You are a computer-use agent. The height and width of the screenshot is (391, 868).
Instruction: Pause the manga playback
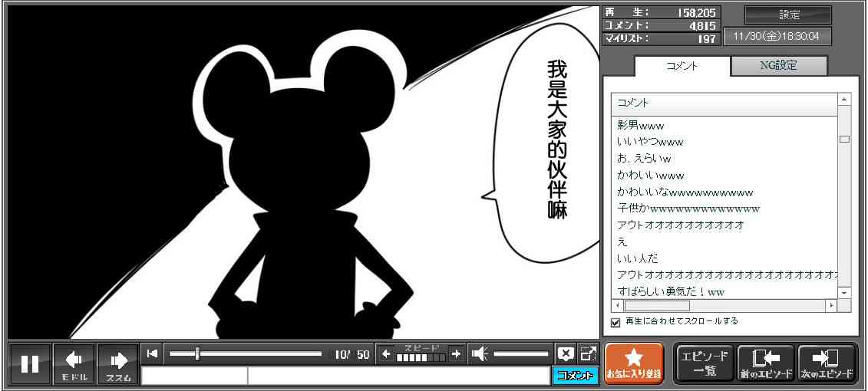tap(30, 363)
